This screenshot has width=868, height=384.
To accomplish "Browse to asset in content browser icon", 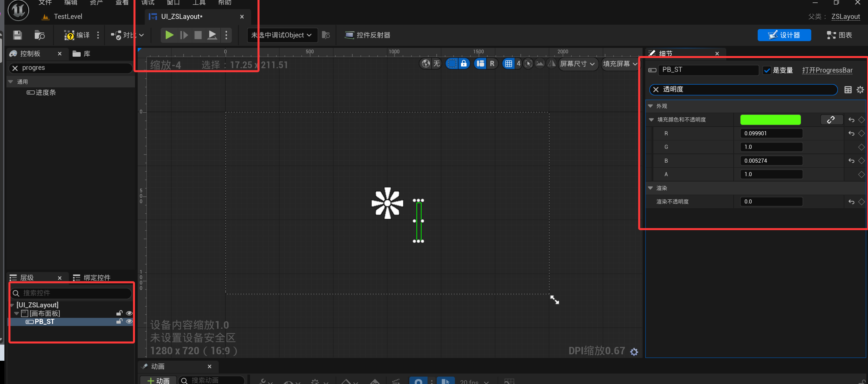I will pyautogui.click(x=39, y=35).
